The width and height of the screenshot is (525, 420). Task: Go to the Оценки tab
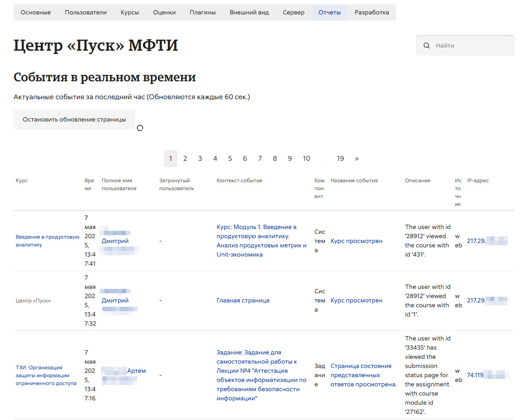pyautogui.click(x=164, y=12)
